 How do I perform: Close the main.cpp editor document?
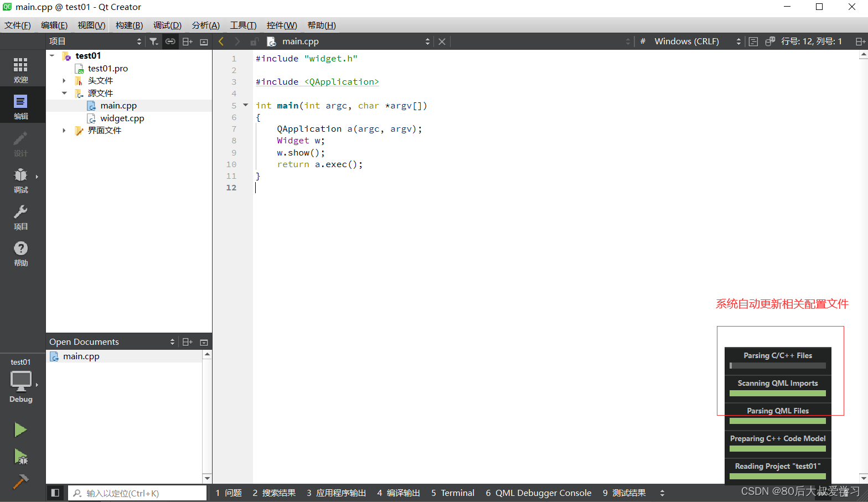[442, 42]
